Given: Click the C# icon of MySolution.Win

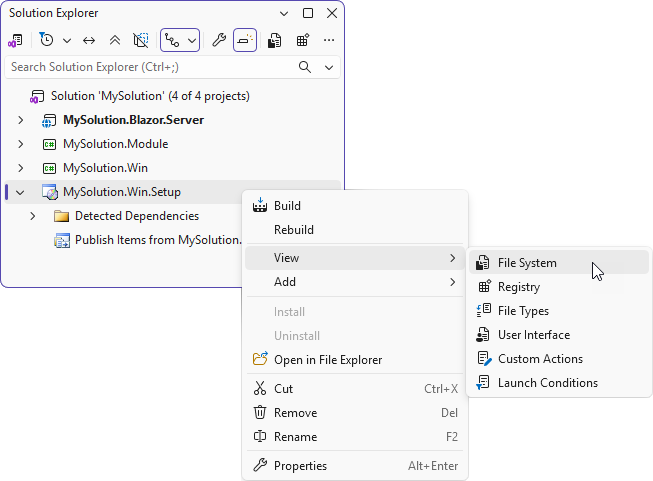Looking at the screenshot, I should [x=49, y=169].
